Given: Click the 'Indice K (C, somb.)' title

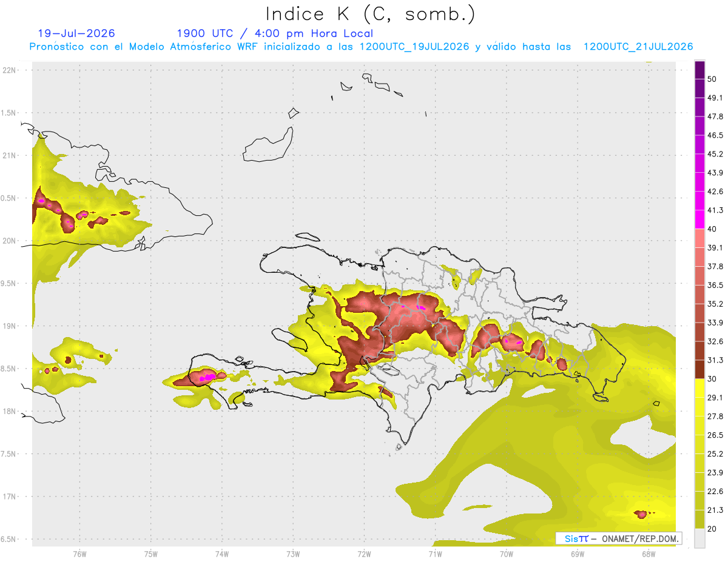Looking at the screenshot, I should coord(370,14).
